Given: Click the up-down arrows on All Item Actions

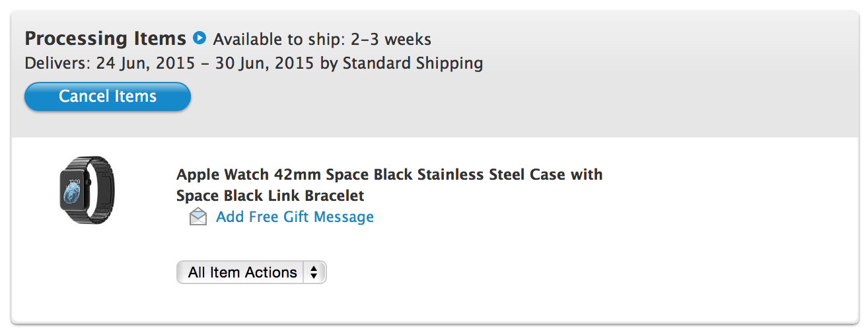Looking at the screenshot, I should (x=314, y=272).
